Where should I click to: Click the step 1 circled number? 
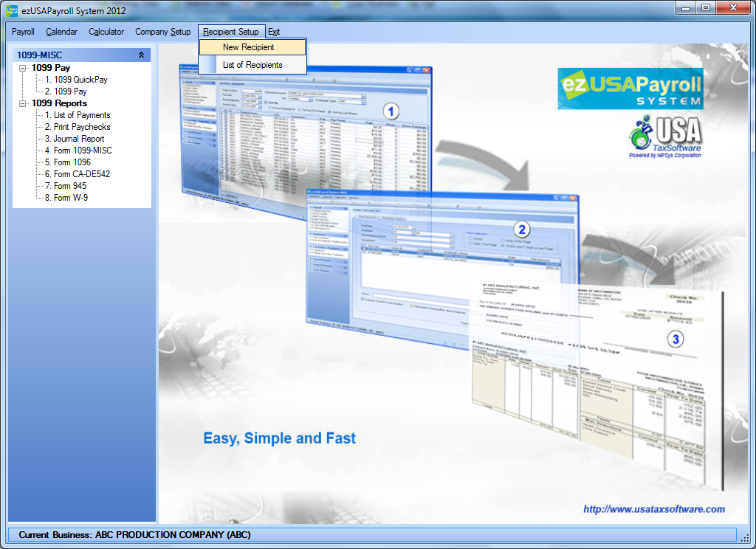coord(391,111)
